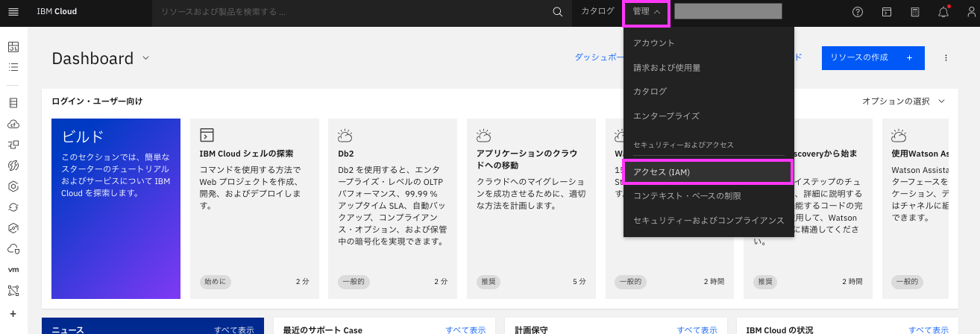
Task: Click すべて表示 next to IBM Cloud の状況
Action: pyautogui.click(x=929, y=330)
